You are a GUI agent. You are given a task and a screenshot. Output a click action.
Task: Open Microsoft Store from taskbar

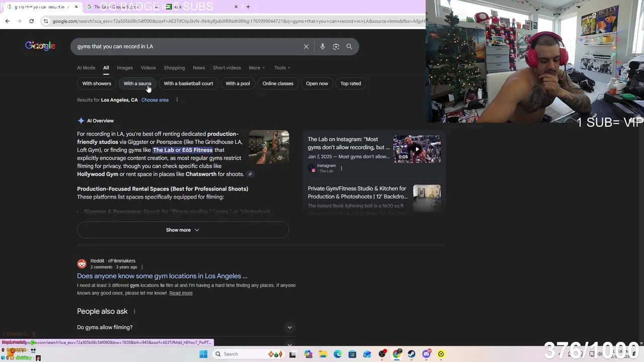coord(352,354)
